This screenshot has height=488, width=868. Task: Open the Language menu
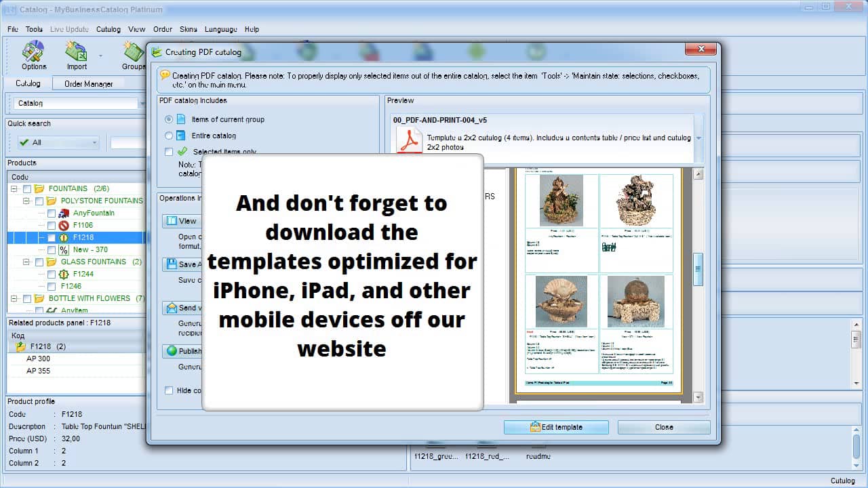pos(220,29)
